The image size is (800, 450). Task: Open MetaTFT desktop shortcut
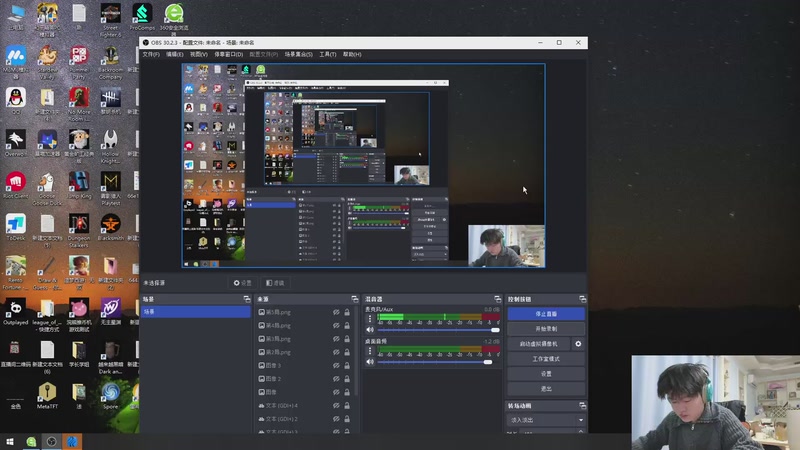pyautogui.click(x=47, y=396)
